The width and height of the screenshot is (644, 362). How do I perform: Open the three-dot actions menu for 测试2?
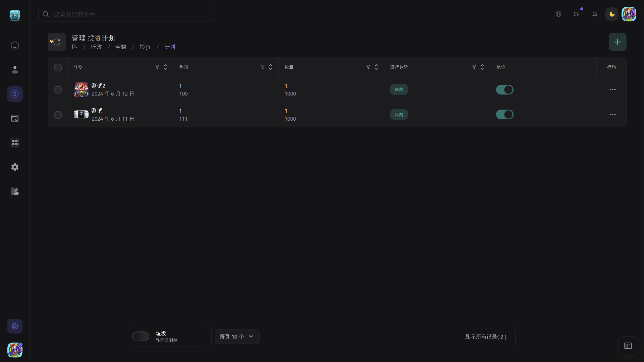click(x=613, y=89)
